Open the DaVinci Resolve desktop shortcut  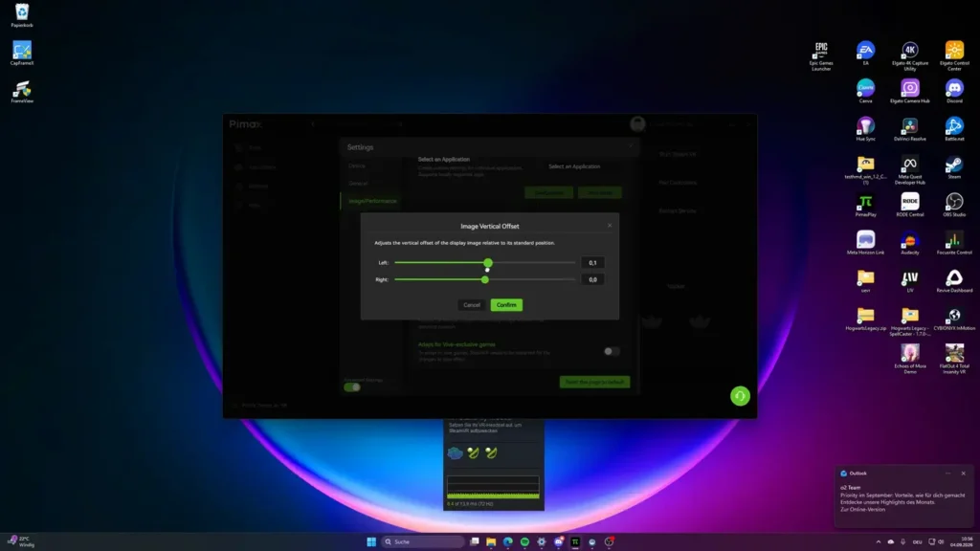click(x=910, y=129)
